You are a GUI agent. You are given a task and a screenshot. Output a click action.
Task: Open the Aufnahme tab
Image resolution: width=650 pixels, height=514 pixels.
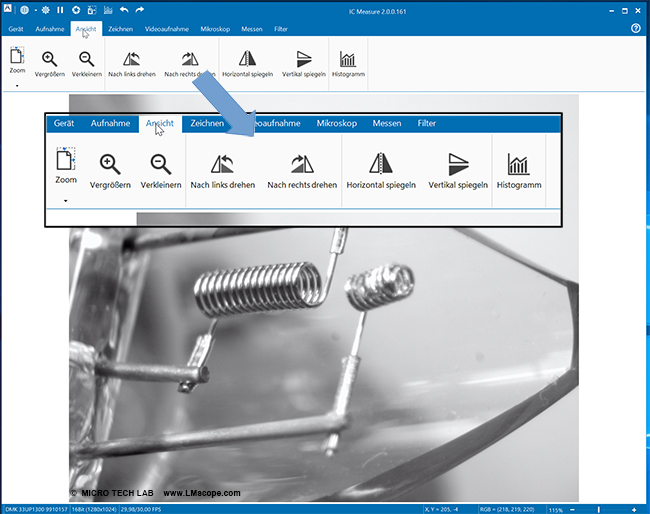pyautogui.click(x=50, y=29)
